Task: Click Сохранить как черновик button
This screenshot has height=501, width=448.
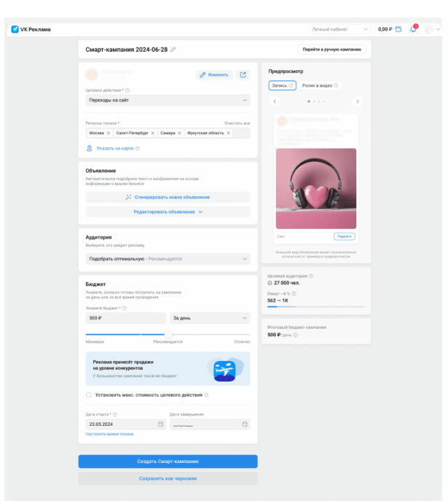Action: 168,478
